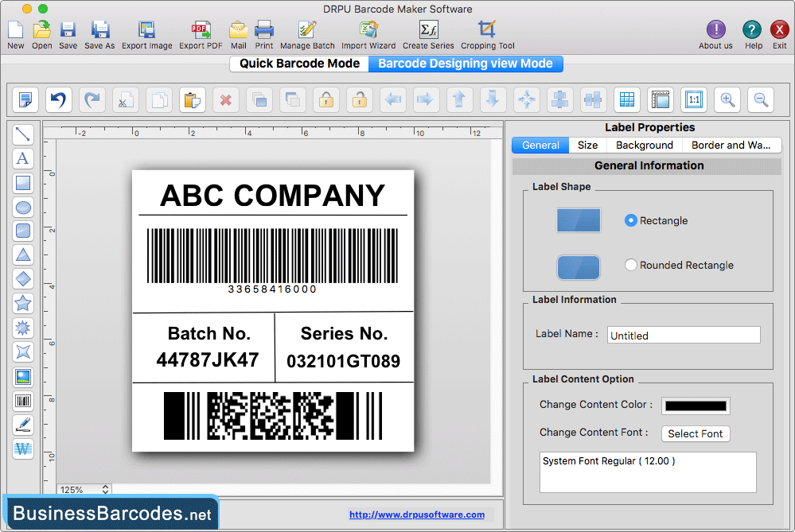Click the zoom in magnifier

[727, 99]
